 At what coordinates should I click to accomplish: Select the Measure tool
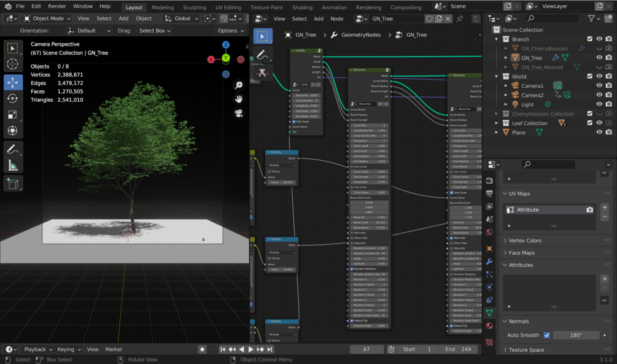pyautogui.click(x=13, y=166)
